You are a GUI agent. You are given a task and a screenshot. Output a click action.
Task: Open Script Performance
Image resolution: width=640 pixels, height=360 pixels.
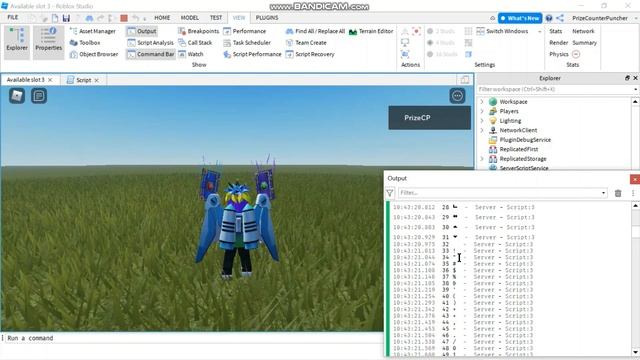click(x=252, y=54)
